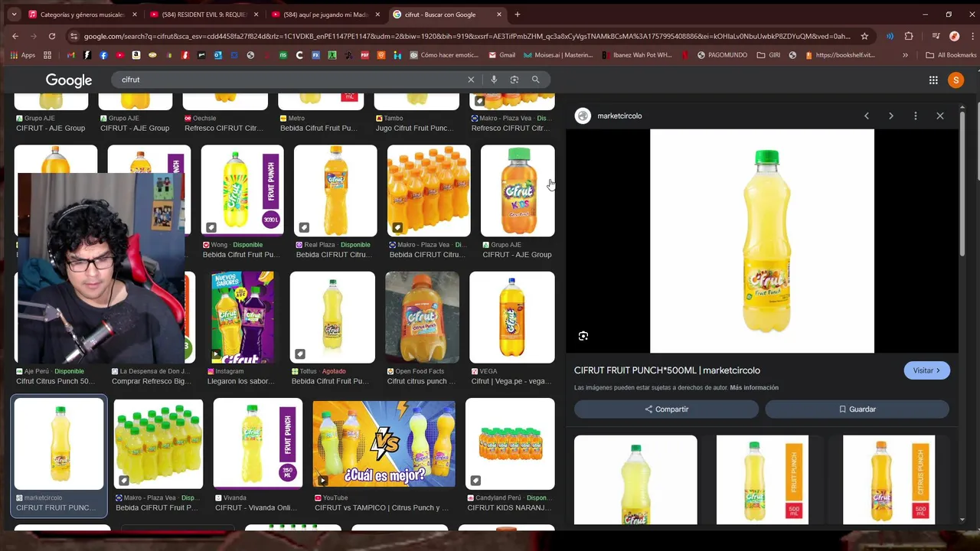The height and width of the screenshot is (551, 980).
Task: Start voice search with the microphone icon
Action: (494, 80)
